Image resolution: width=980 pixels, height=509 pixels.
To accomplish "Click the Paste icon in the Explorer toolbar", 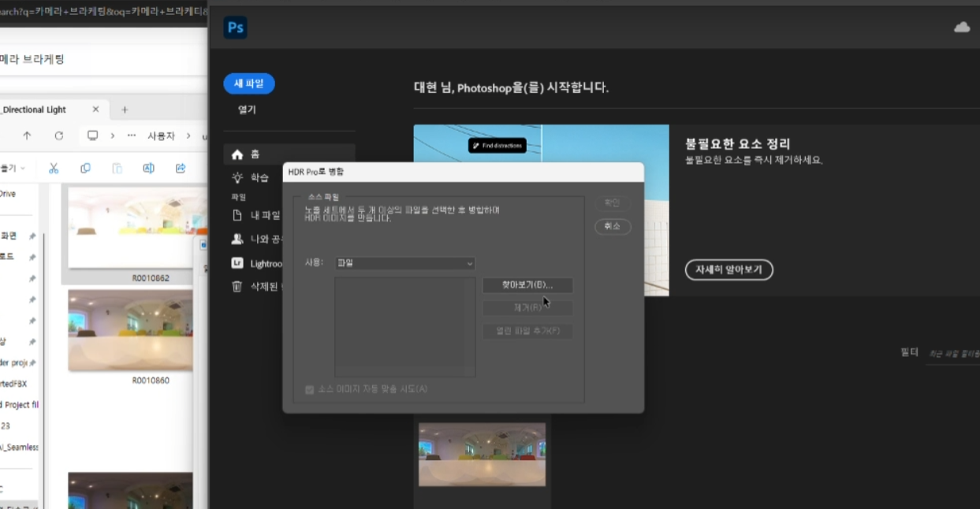I will pos(117,168).
